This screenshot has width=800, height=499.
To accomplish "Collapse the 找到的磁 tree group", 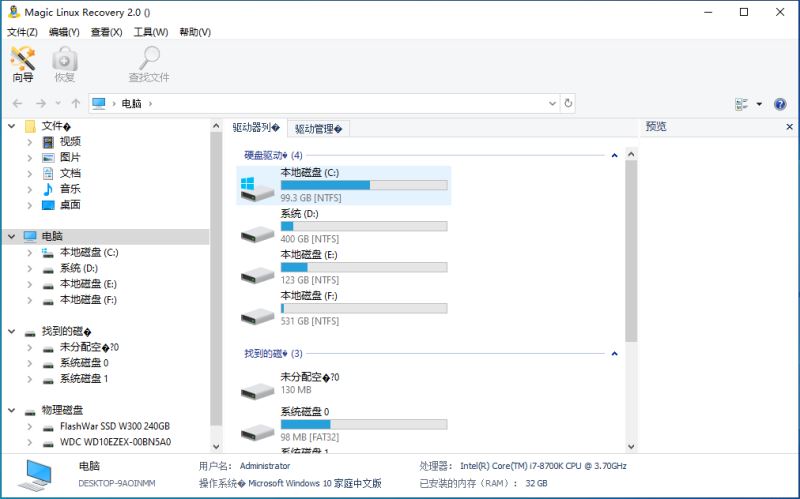I will point(12,332).
